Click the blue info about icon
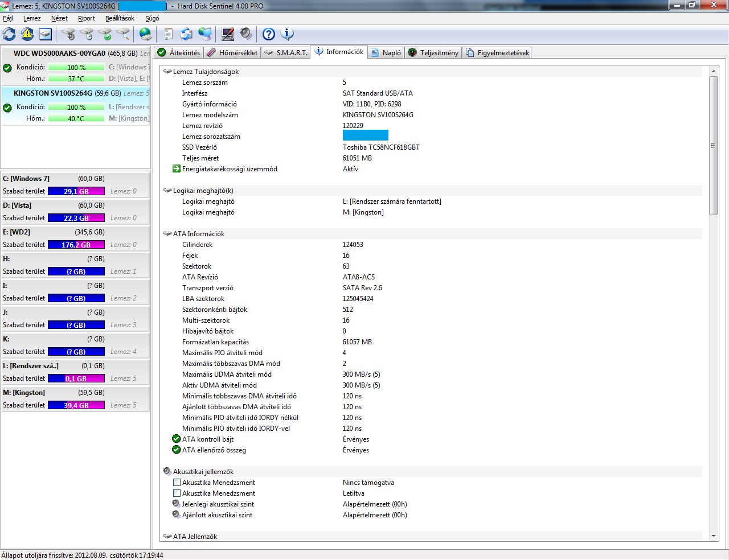Image resolution: width=729 pixels, height=560 pixels. [x=288, y=34]
